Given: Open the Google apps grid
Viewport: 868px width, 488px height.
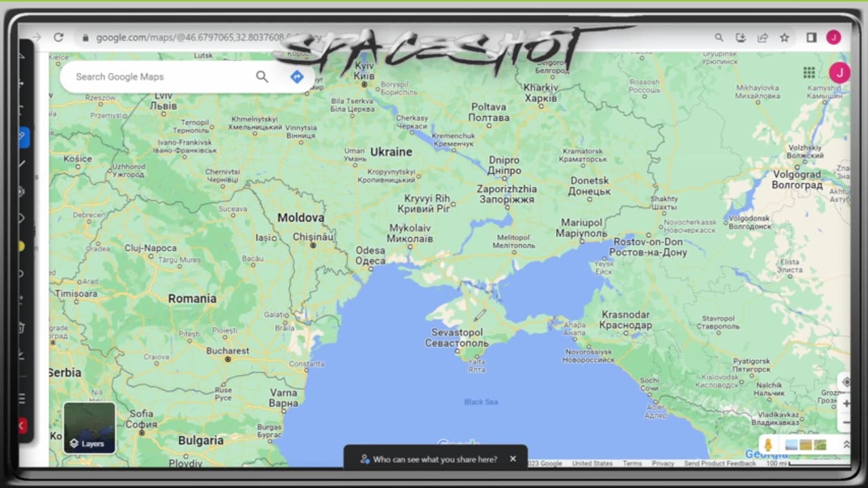Looking at the screenshot, I should tap(809, 73).
